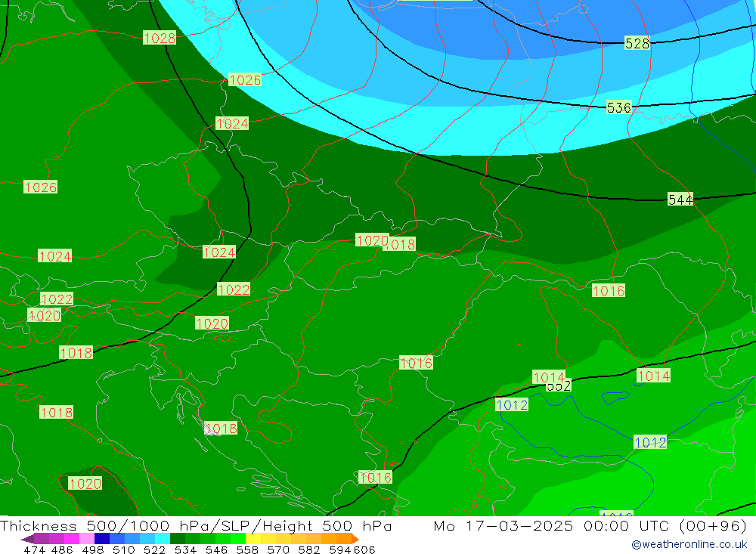Pick the light pink swatch in the legend

pyautogui.click(x=87, y=539)
